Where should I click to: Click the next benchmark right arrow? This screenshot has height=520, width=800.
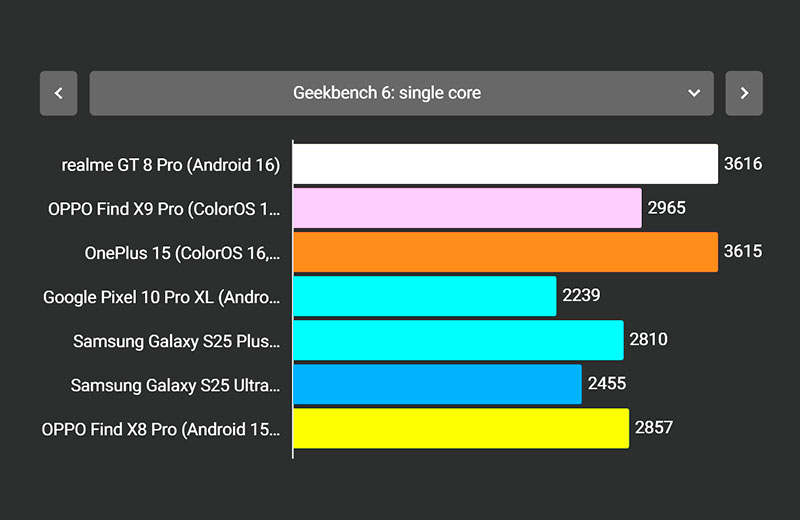744,93
